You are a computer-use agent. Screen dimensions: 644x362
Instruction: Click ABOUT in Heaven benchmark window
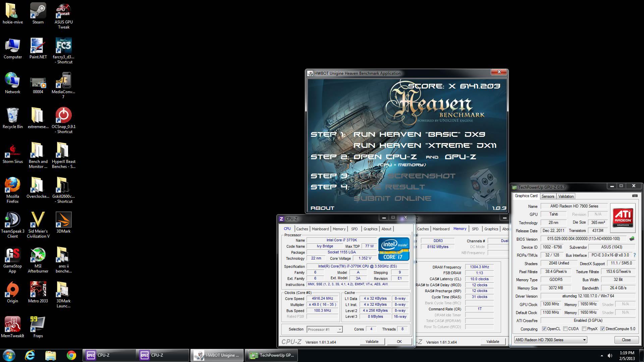pyautogui.click(x=322, y=208)
